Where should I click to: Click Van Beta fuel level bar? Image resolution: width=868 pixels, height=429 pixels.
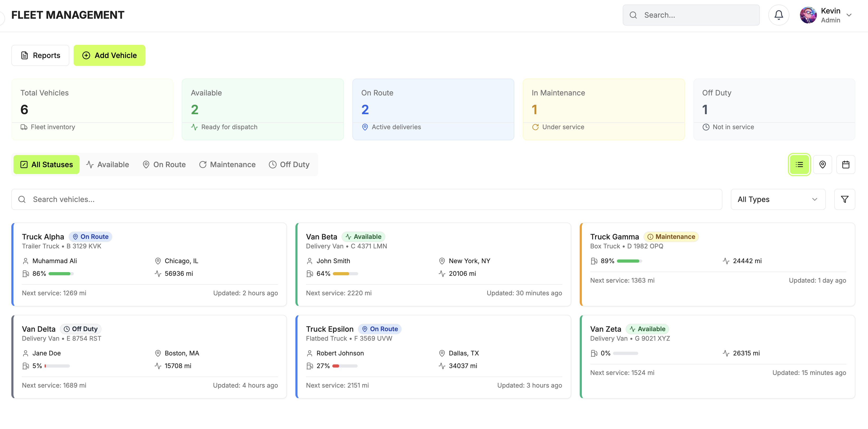click(x=345, y=273)
